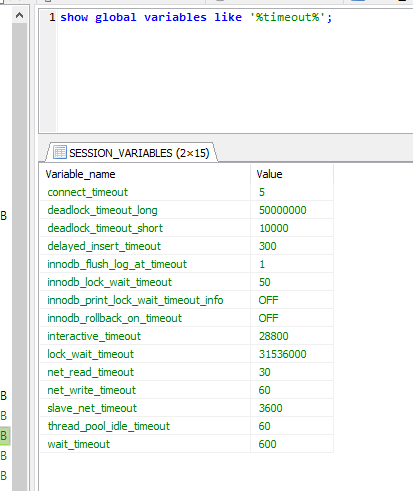Select the net_read_timeout row
Image resolution: width=413 pixels, height=491 pixels.
[x=187, y=372]
